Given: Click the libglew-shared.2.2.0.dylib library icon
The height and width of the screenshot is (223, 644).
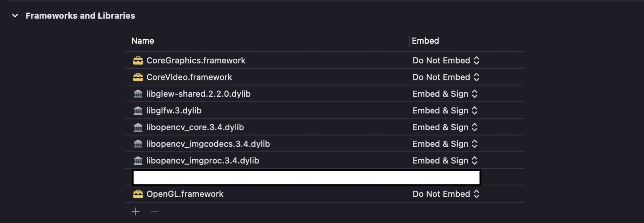Looking at the screenshot, I should pos(138,94).
